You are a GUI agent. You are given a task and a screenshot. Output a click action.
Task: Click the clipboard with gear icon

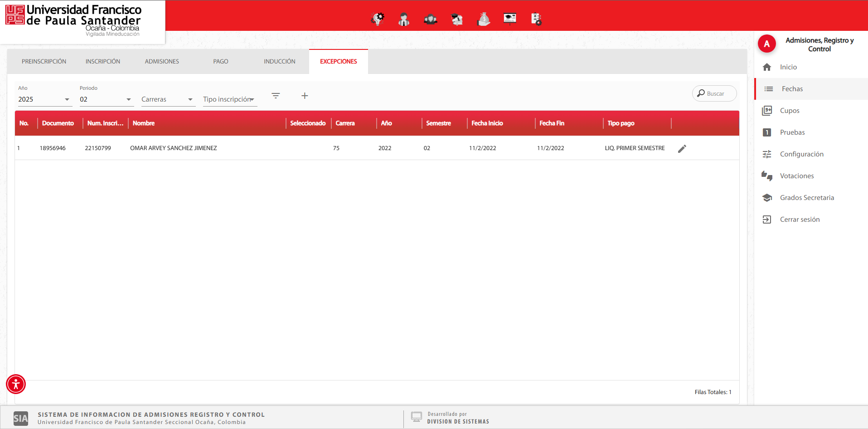pos(536,19)
